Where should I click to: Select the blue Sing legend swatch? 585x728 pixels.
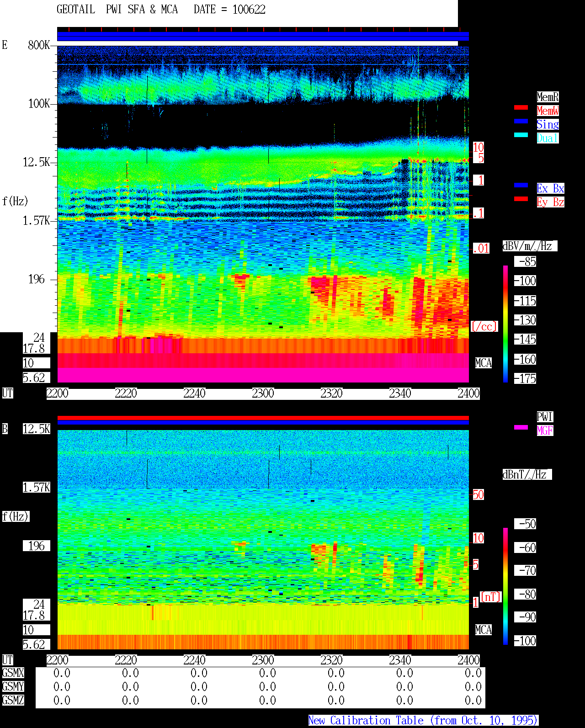pyautogui.click(x=521, y=121)
